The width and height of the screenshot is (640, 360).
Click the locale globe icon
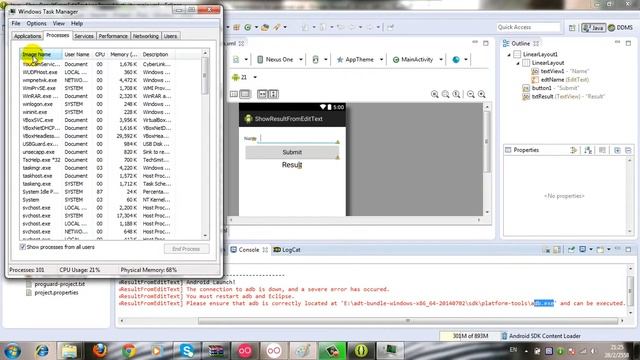click(456, 60)
